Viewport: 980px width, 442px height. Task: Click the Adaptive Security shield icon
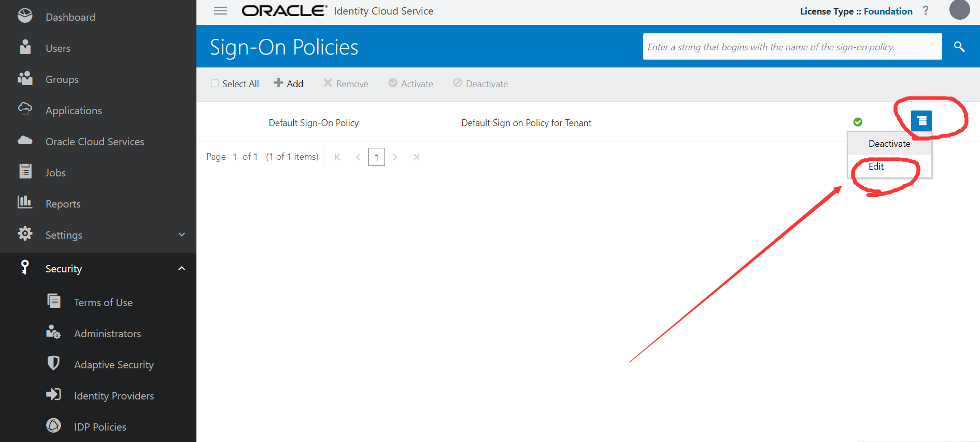coord(53,363)
